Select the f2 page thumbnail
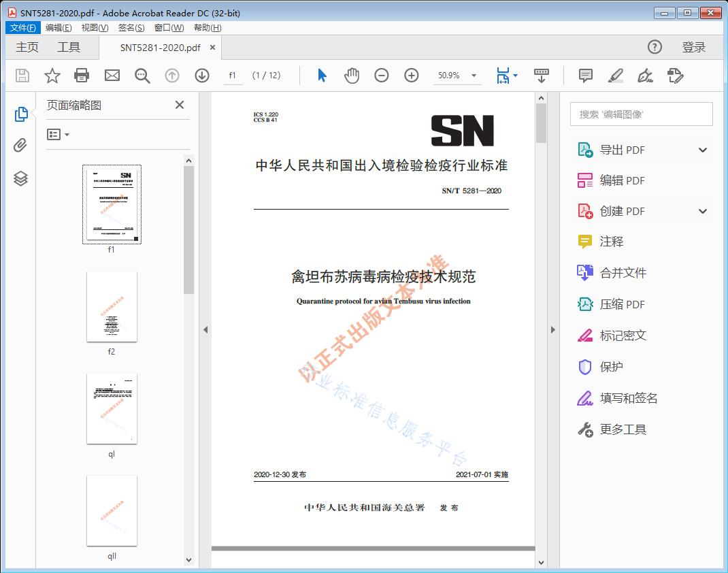This screenshot has width=728, height=573. pos(112,306)
